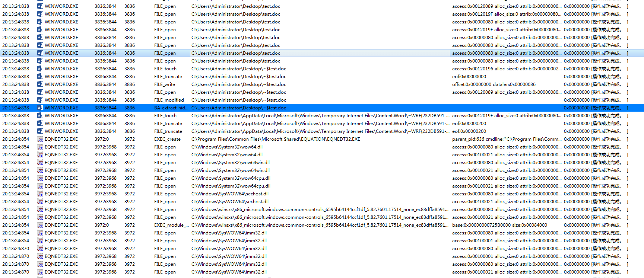The height and width of the screenshot is (278, 644).
Task: Click the wow64.dll path on the access:0x00100021 row
Action: tap(227, 154)
